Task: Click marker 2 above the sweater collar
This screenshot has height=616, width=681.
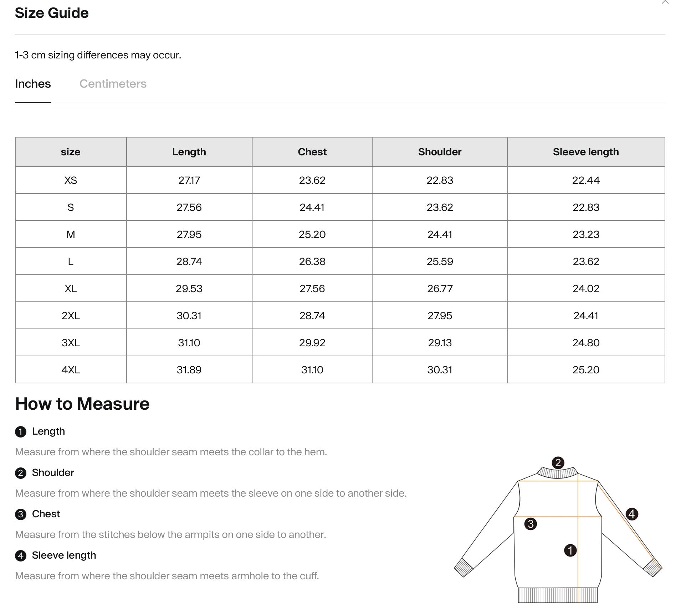Action: coord(558,463)
